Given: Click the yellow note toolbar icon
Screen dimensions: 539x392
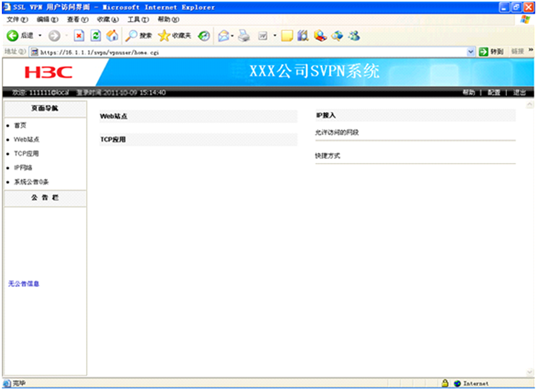Looking at the screenshot, I should coord(287,36).
